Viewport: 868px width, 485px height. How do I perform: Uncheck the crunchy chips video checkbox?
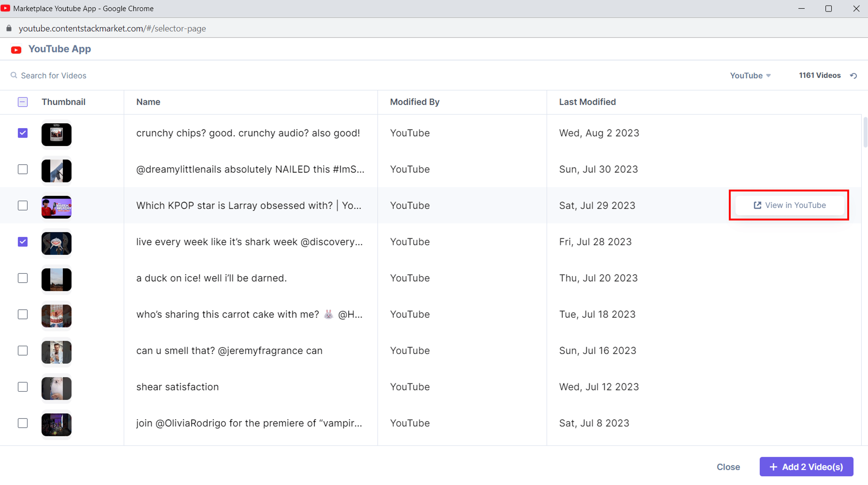(x=23, y=133)
